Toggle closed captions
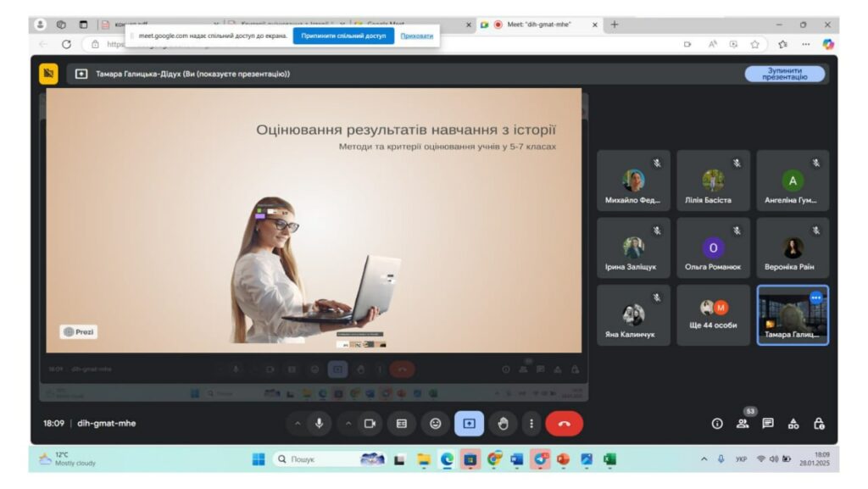Screen dimensions: 868x489 [x=403, y=424]
